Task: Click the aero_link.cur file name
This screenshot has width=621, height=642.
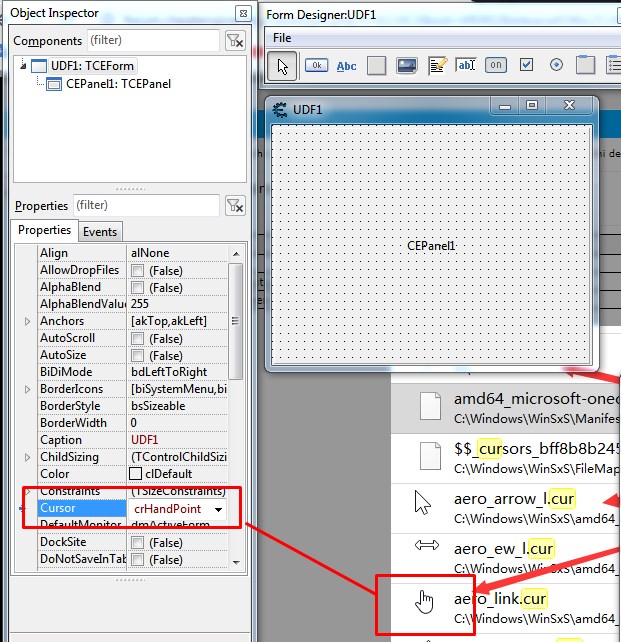Action: click(500, 599)
